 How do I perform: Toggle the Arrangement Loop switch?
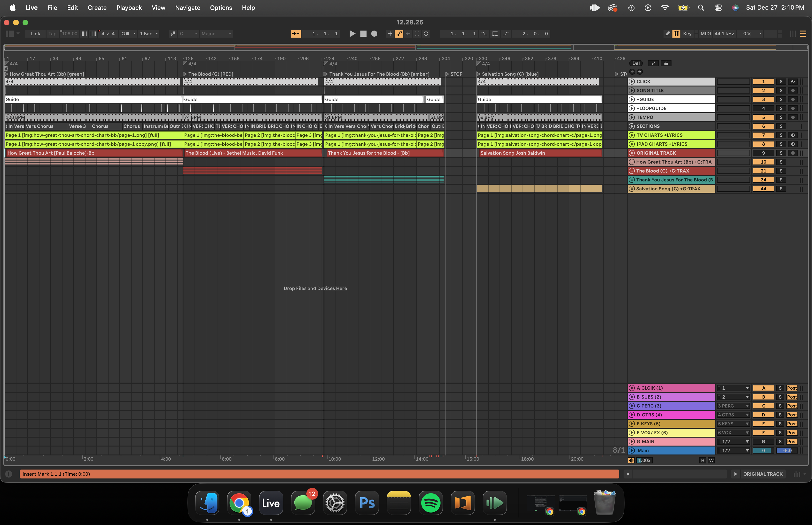click(x=495, y=33)
